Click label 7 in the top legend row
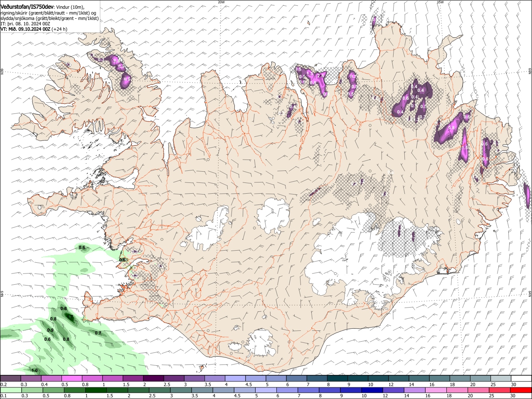Image resolution: width=532 pixels, height=399 pixels. click(308, 384)
